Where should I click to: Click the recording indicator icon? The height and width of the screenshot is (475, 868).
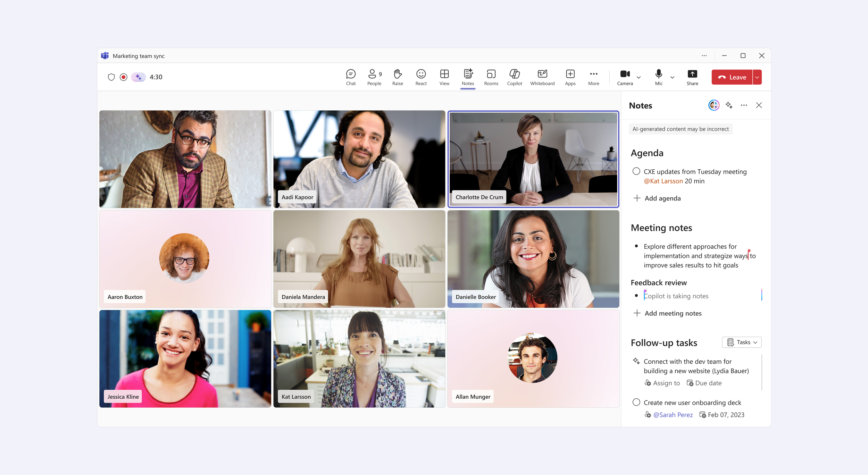point(123,77)
